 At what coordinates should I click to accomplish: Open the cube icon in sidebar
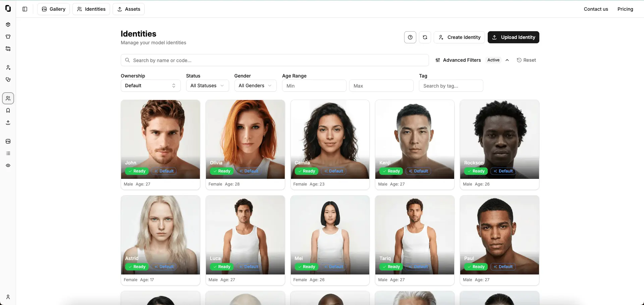[8, 24]
